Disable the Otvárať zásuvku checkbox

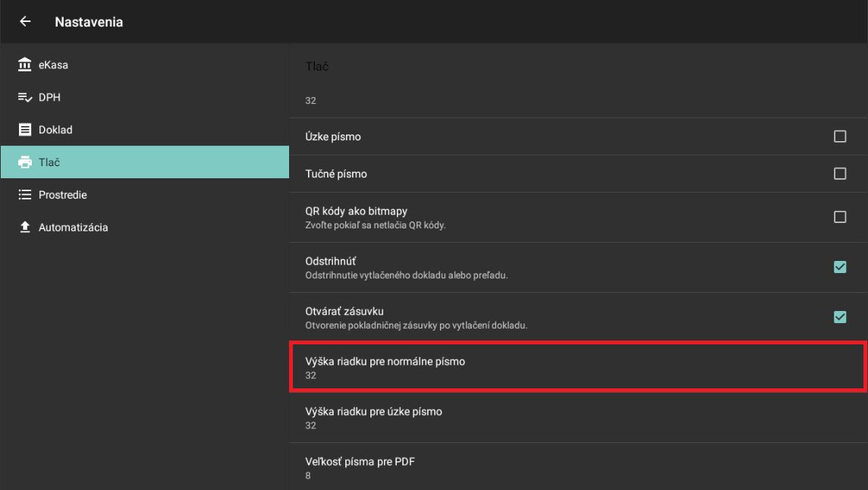pos(840,317)
